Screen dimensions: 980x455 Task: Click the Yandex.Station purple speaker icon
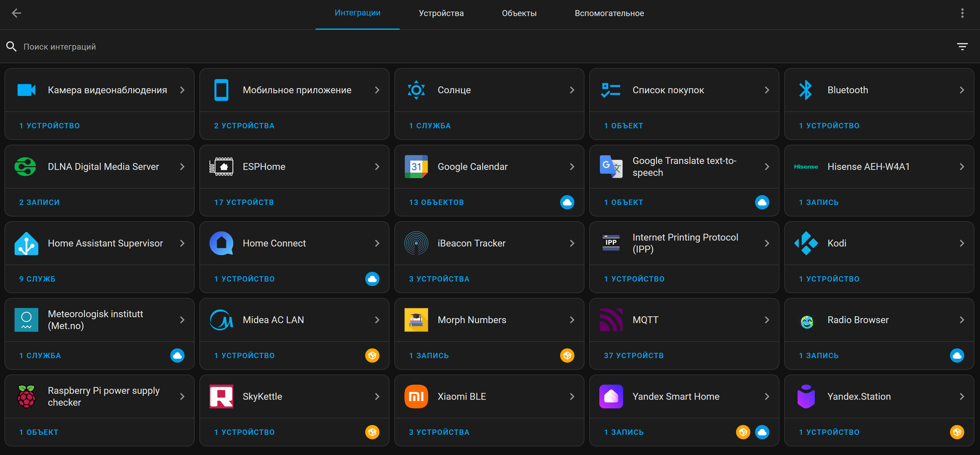click(806, 396)
